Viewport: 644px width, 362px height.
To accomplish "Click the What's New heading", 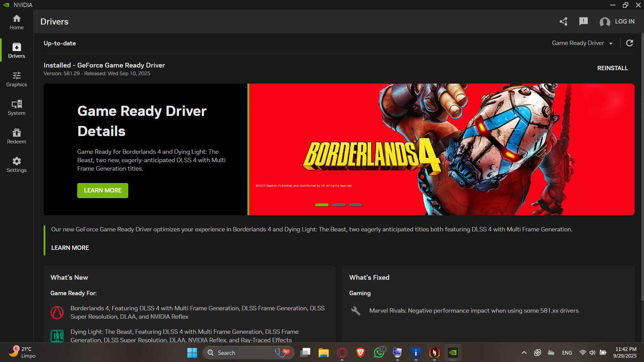I will coord(69,277).
